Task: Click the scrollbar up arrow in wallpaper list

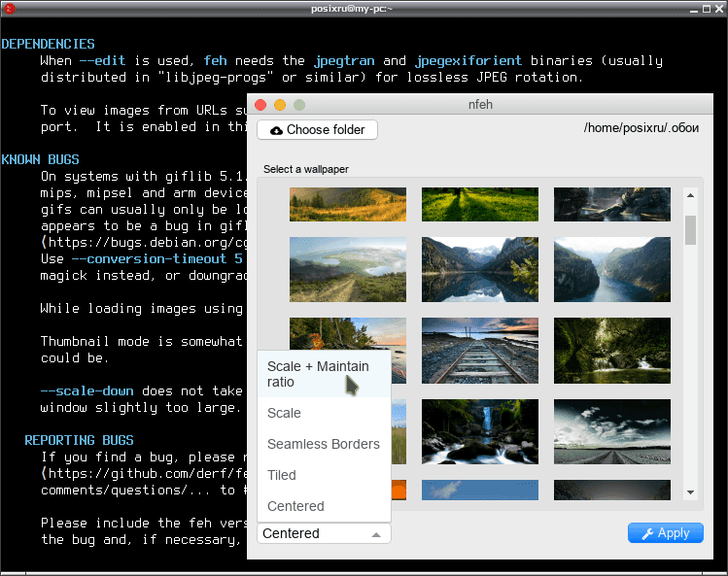Action: point(690,195)
